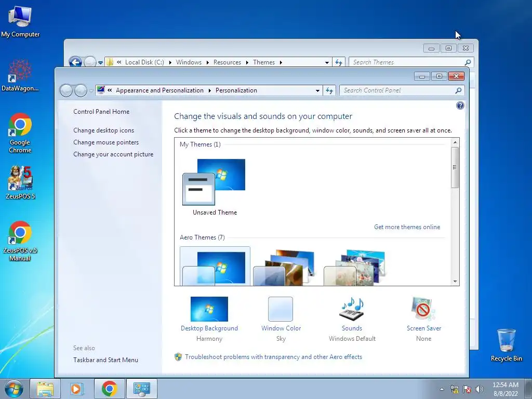Refresh the Themes folder window
The height and width of the screenshot is (399, 532).
coord(339,62)
